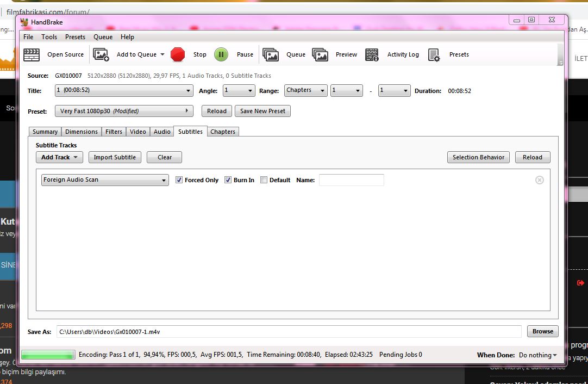Click the HandBrake app icon in title bar
Image resolution: width=588 pixels, height=384 pixels.
click(24, 22)
